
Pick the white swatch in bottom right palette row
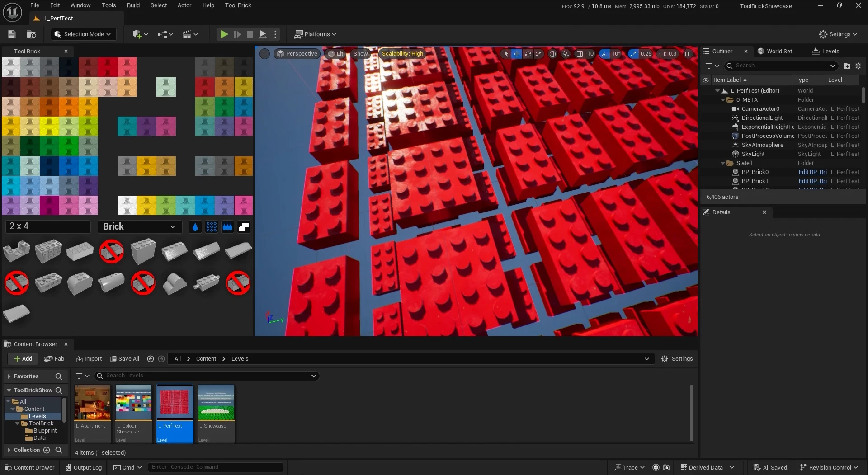pyautogui.click(x=127, y=206)
